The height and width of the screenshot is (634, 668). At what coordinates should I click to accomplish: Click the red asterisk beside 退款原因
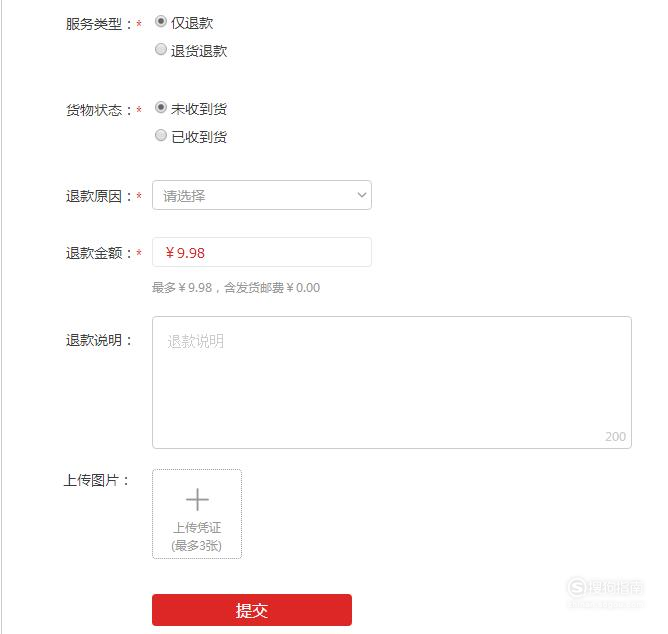point(139,196)
